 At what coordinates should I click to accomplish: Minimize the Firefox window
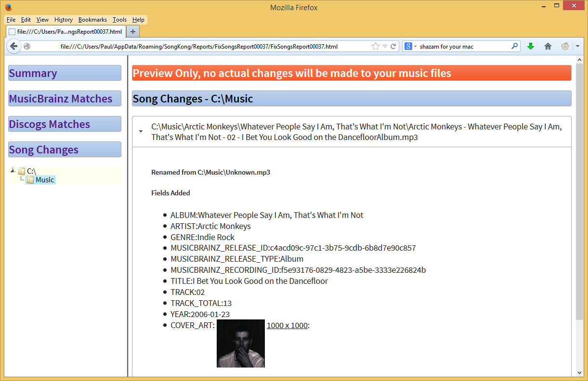pyautogui.click(x=544, y=6)
